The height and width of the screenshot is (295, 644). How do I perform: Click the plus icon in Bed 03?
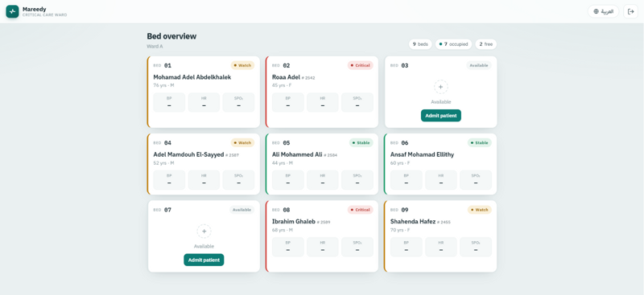pos(440,87)
